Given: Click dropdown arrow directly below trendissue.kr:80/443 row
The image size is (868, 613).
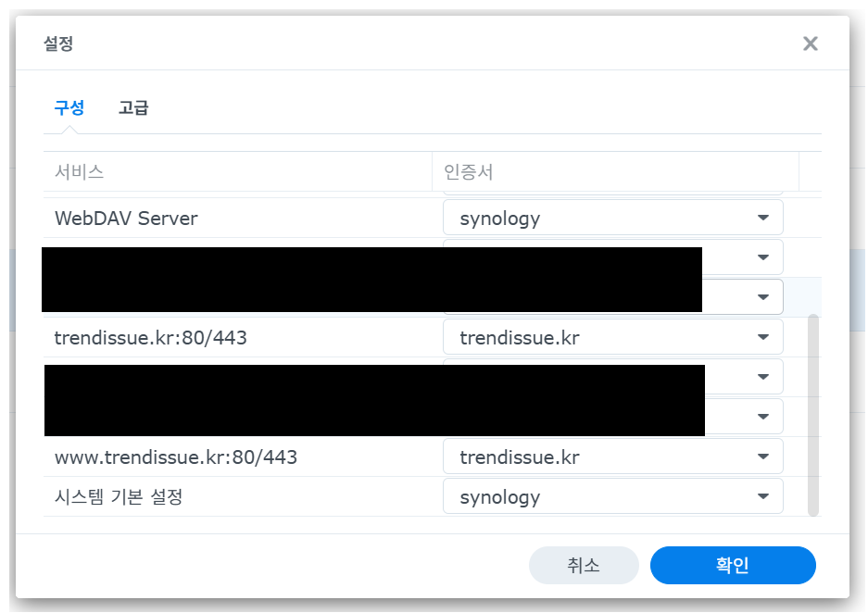Looking at the screenshot, I should (762, 377).
